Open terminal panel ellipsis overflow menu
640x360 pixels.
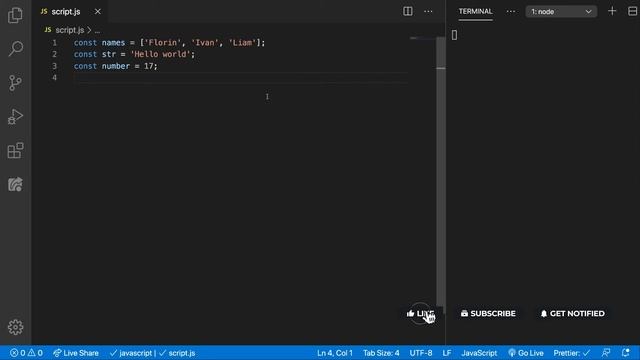click(511, 11)
